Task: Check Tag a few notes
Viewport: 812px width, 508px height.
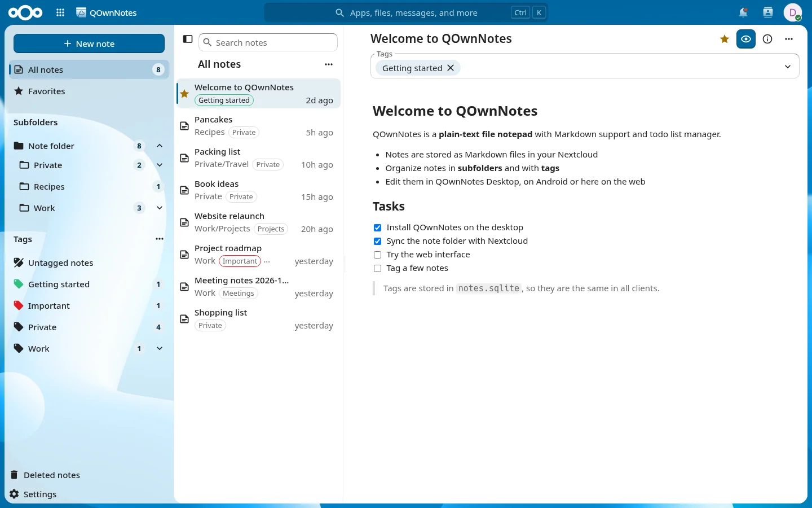Action: tap(378, 268)
